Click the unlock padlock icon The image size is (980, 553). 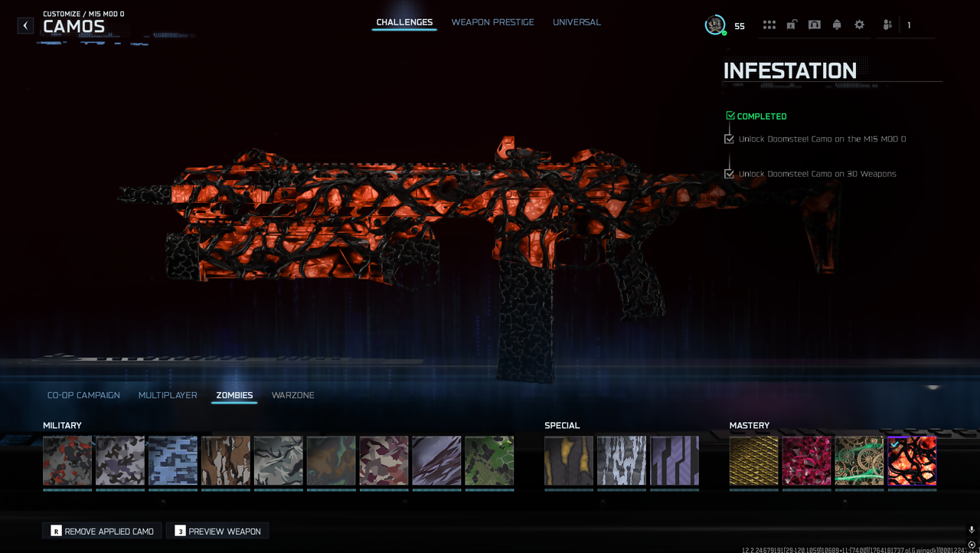(792, 25)
